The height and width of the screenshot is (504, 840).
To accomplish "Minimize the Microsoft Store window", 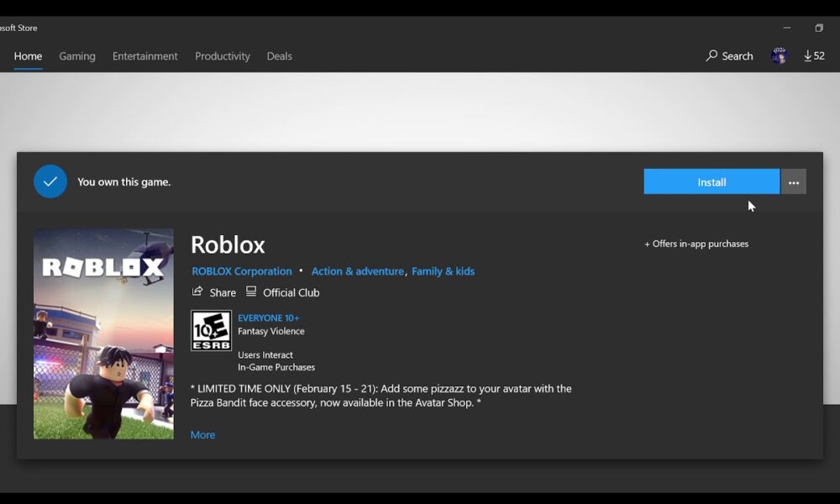I will point(786,28).
